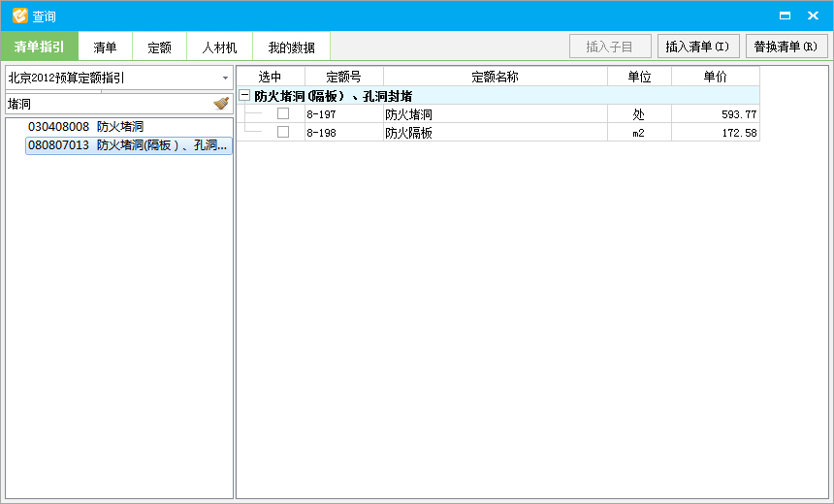Open the 定额 tab
This screenshot has width=834, height=504.
tap(160, 47)
